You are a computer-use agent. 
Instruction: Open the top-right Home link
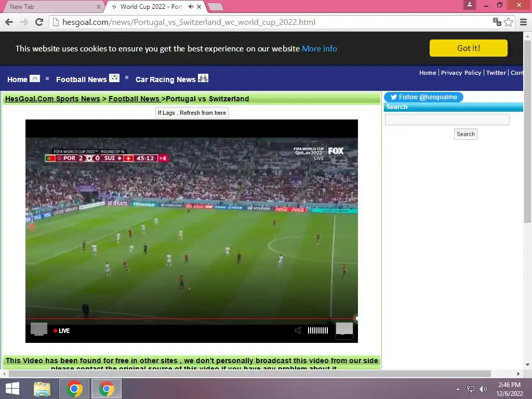coord(428,73)
